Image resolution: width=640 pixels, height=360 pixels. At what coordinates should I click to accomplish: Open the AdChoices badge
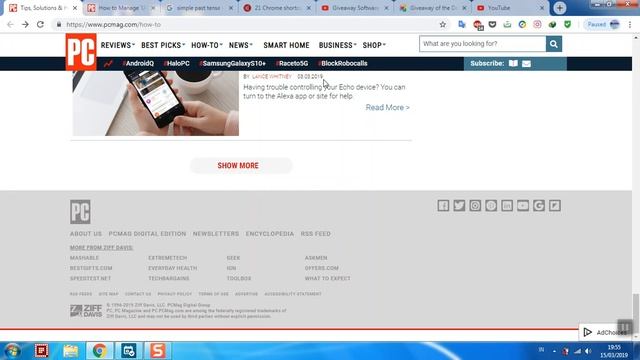605,332
